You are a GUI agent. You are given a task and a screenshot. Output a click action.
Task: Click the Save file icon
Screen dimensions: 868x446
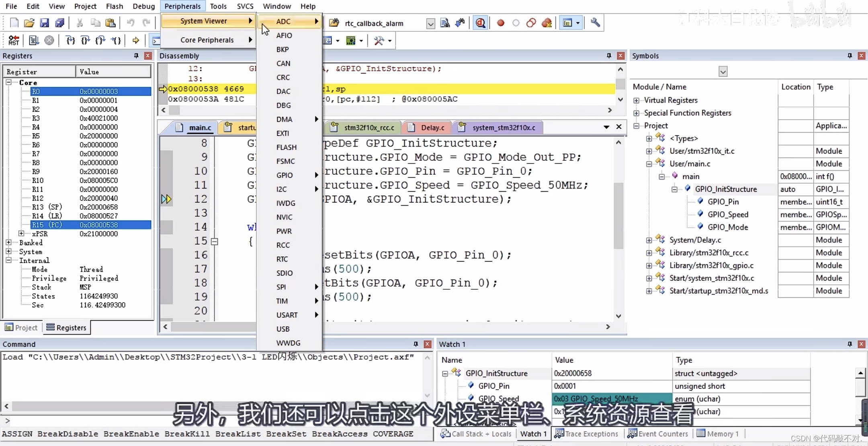point(44,23)
